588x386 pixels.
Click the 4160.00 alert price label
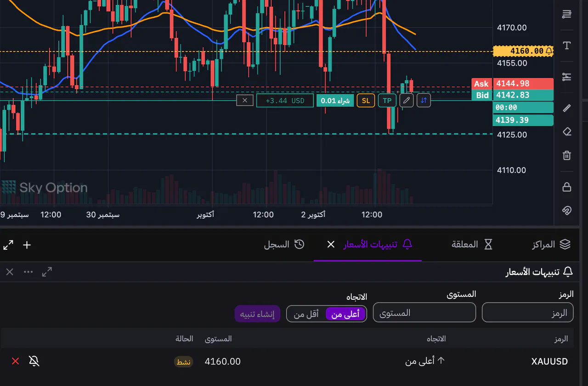point(523,51)
